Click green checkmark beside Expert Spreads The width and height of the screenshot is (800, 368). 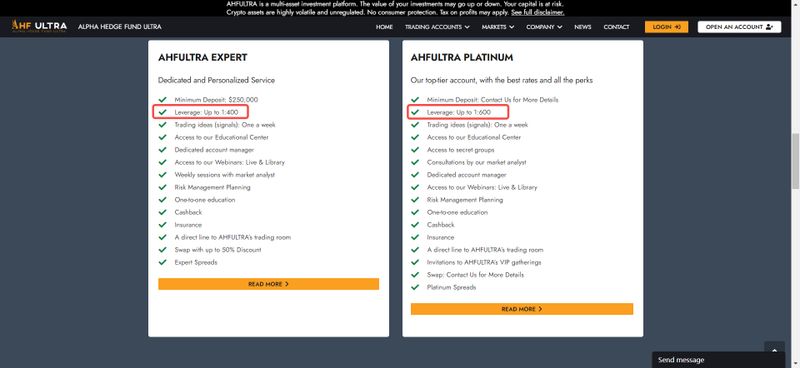point(163,262)
